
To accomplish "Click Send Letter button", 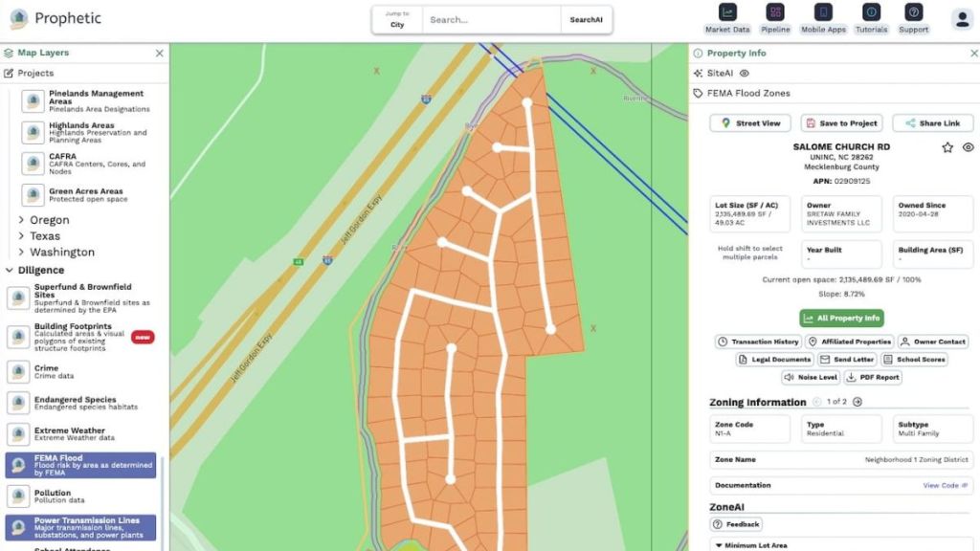I will point(847,360).
